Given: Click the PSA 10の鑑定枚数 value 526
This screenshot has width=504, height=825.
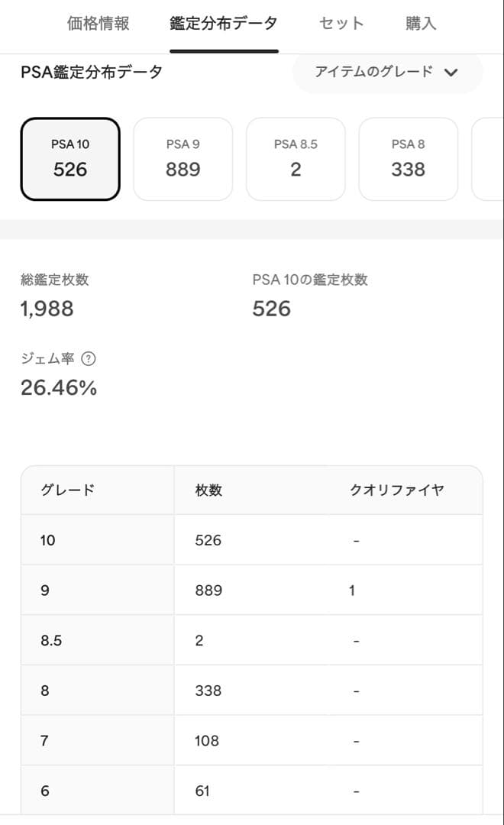Looking at the screenshot, I should click(x=272, y=309).
